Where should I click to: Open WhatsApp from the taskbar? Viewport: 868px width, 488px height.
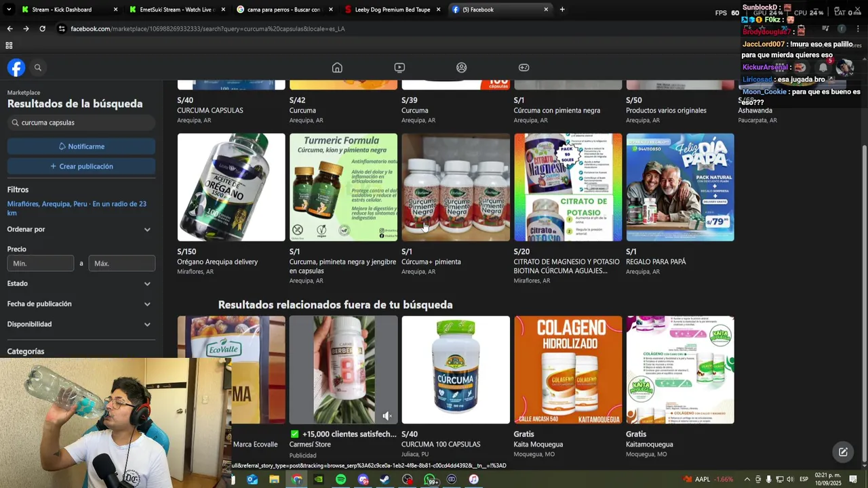pyautogui.click(x=430, y=479)
